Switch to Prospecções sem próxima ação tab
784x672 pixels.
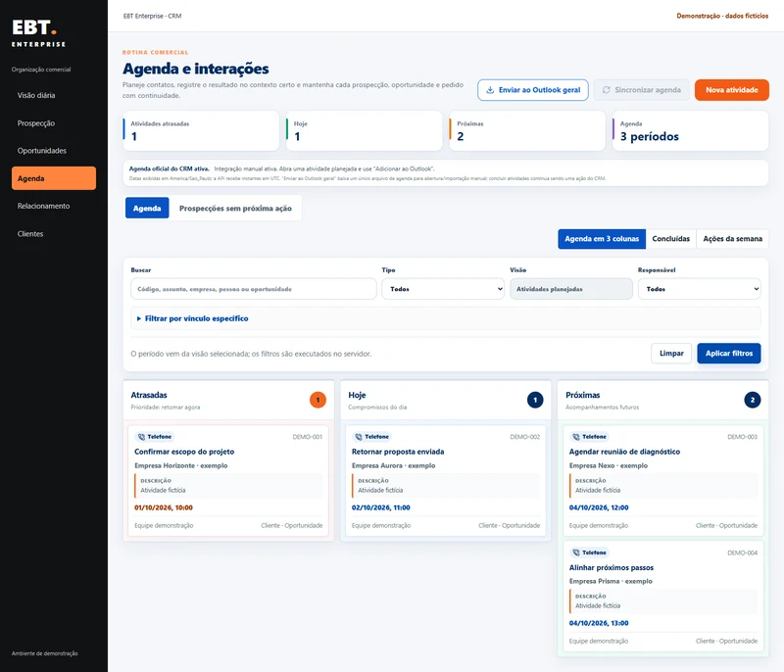(235, 209)
